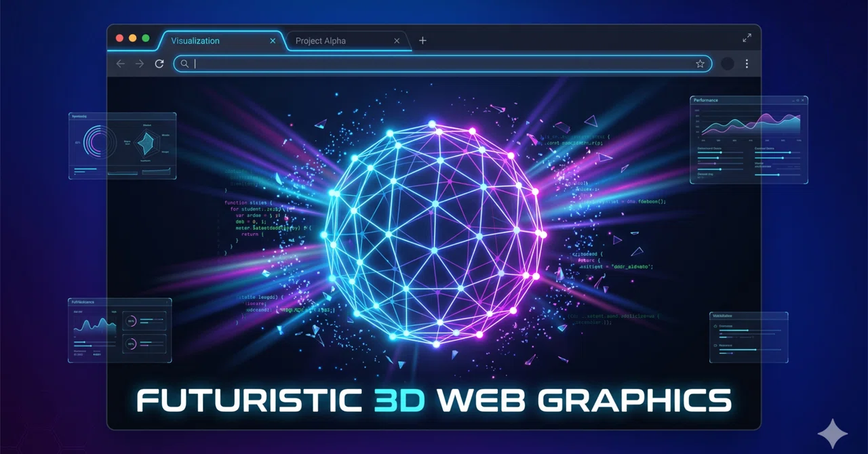Click the upper 60% circular gauge
The image size is (868, 454).
[131, 321]
